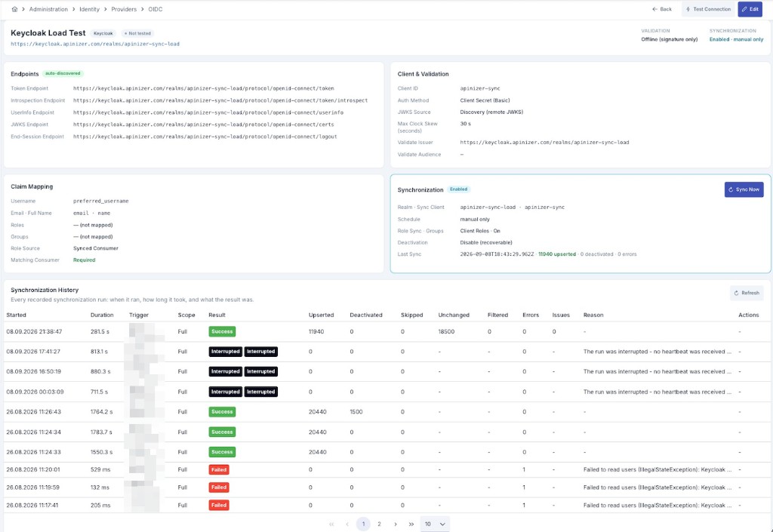This screenshot has height=532, width=773.
Task: Go to next history page
Action: click(x=396, y=524)
